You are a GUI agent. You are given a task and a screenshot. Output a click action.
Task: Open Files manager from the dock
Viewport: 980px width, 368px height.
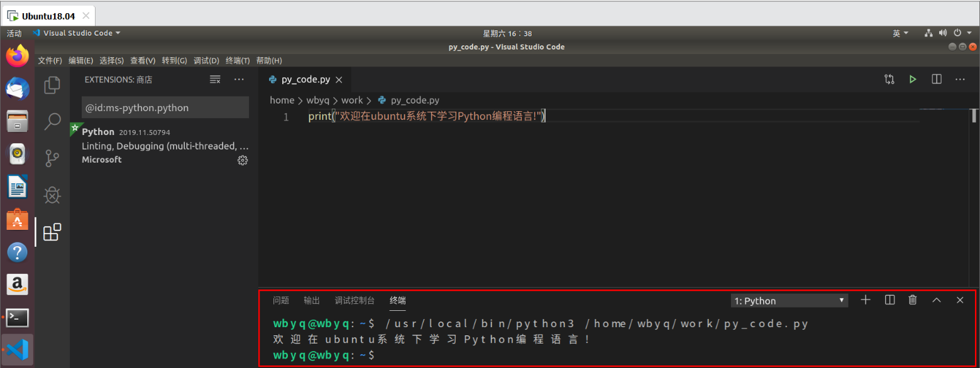tap(18, 121)
